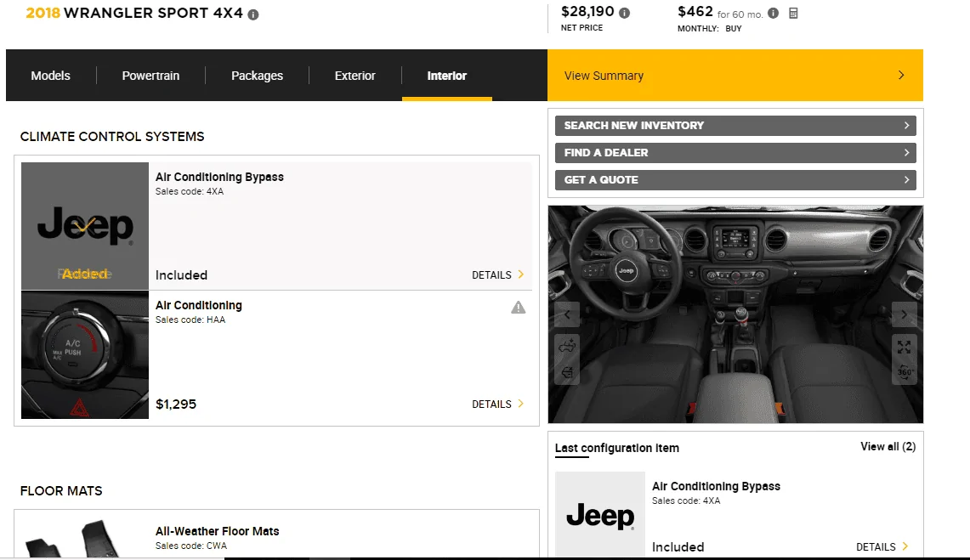Switch to the Exterior tab
This screenshot has height=560, width=970.
point(355,76)
